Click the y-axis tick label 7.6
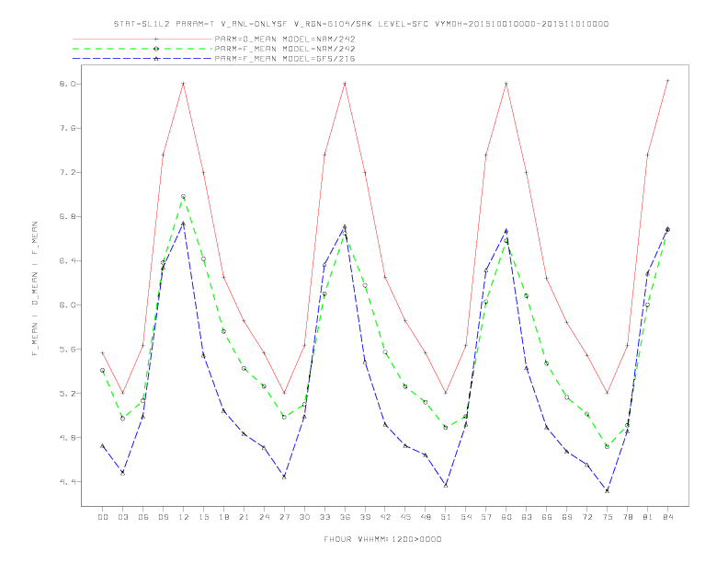 [67, 128]
